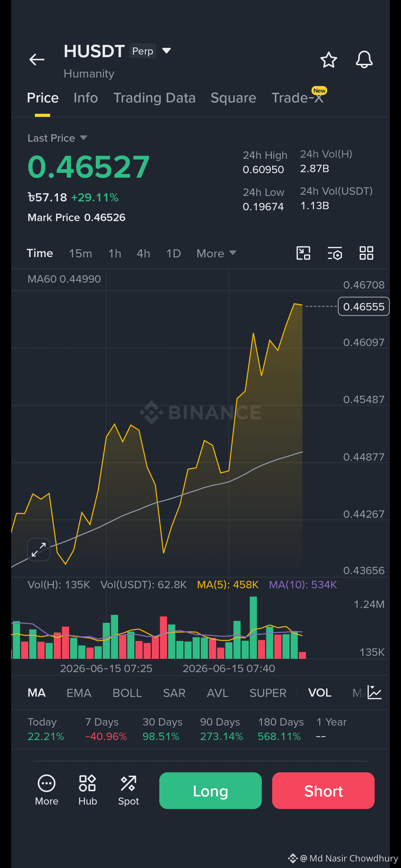Select the MA(10): 534K volume label
This screenshot has width=401, height=868.
[x=303, y=585]
